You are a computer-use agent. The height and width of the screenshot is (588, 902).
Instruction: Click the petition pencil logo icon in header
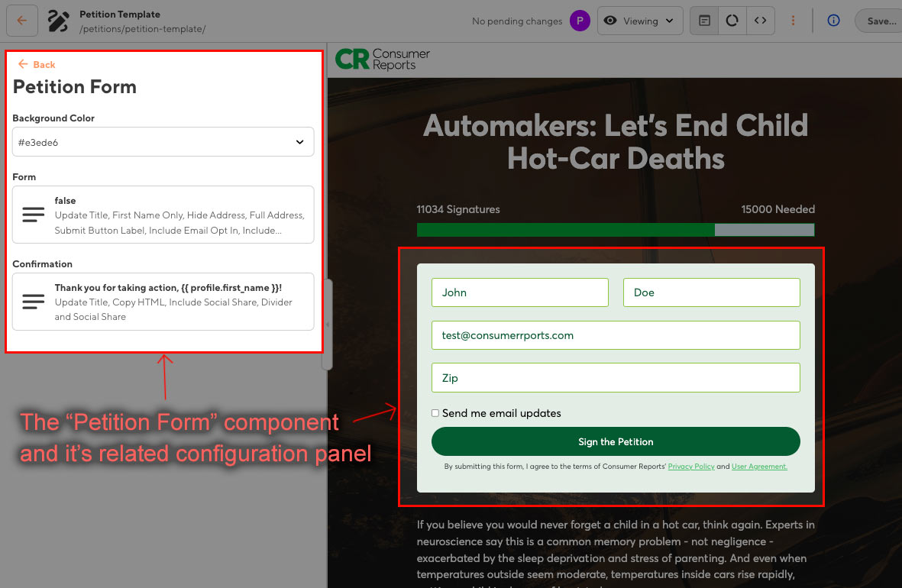[x=58, y=21]
